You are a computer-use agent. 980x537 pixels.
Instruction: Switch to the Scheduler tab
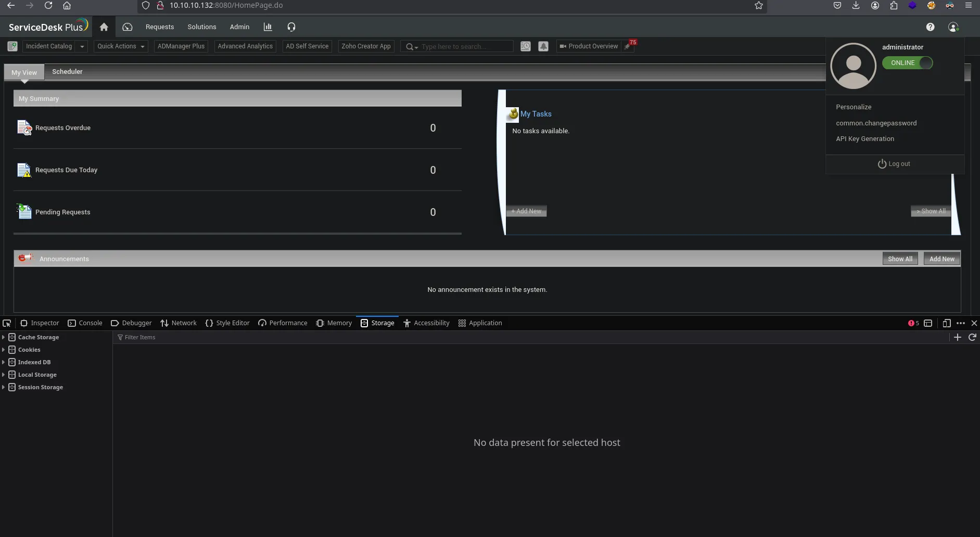pos(67,72)
